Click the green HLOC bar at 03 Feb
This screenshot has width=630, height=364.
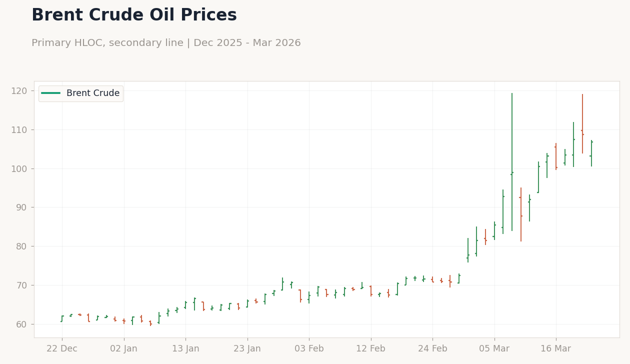pyautogui.click(x=309, y=297)
